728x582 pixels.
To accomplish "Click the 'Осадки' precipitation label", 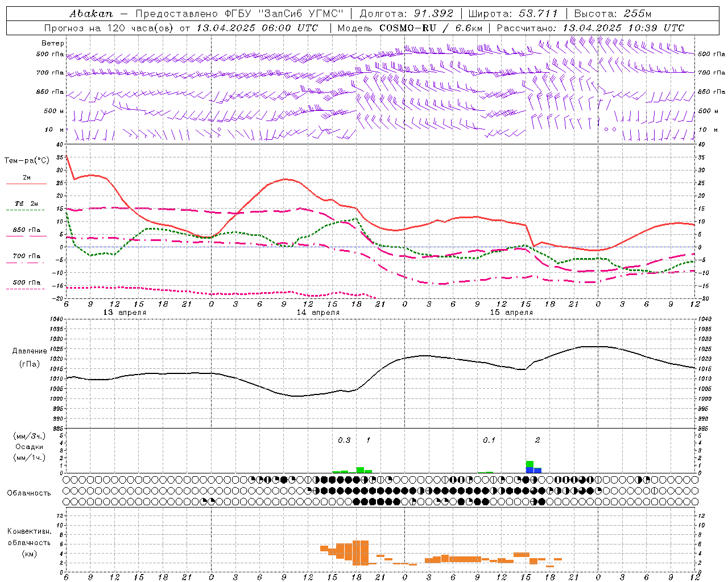I will pyautogui.click(x=29, y=447).
